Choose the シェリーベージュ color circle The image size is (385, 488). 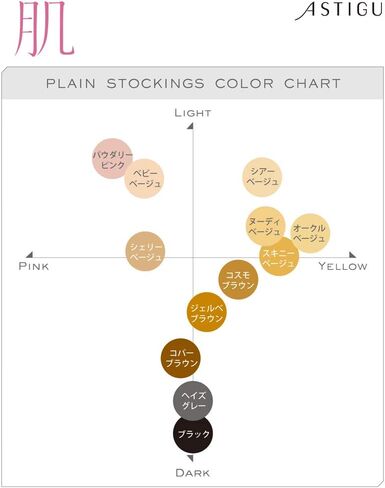pos(145,251)
